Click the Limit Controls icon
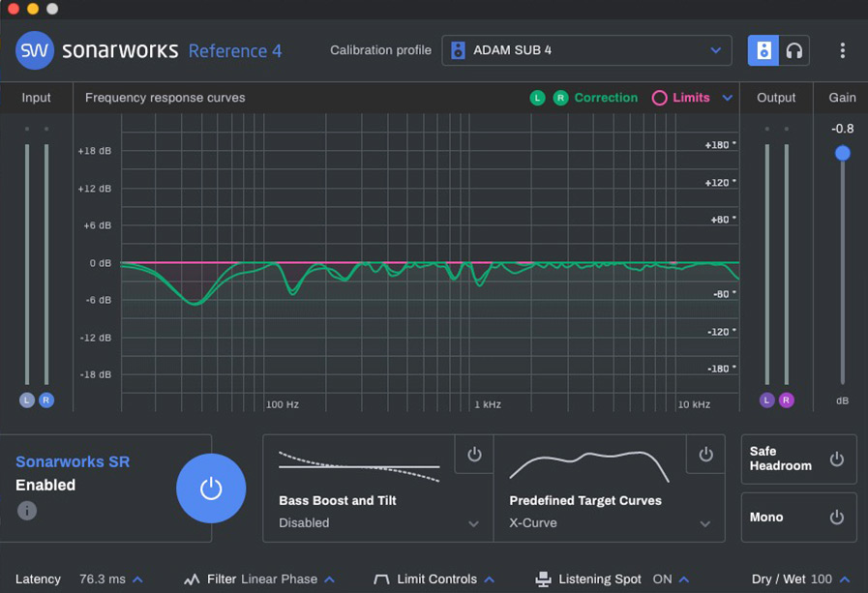Viewport: 868px width, 593px height. pos(381,579)
